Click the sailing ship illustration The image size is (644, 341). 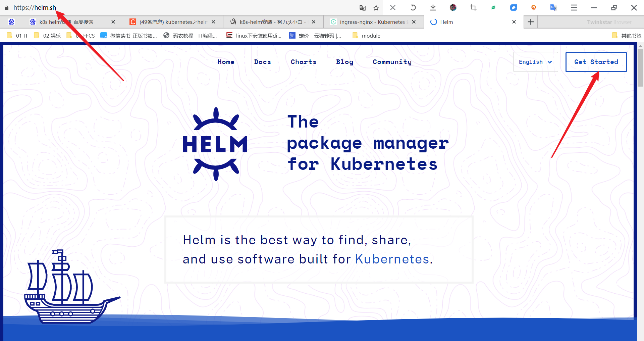pos(72,287)
